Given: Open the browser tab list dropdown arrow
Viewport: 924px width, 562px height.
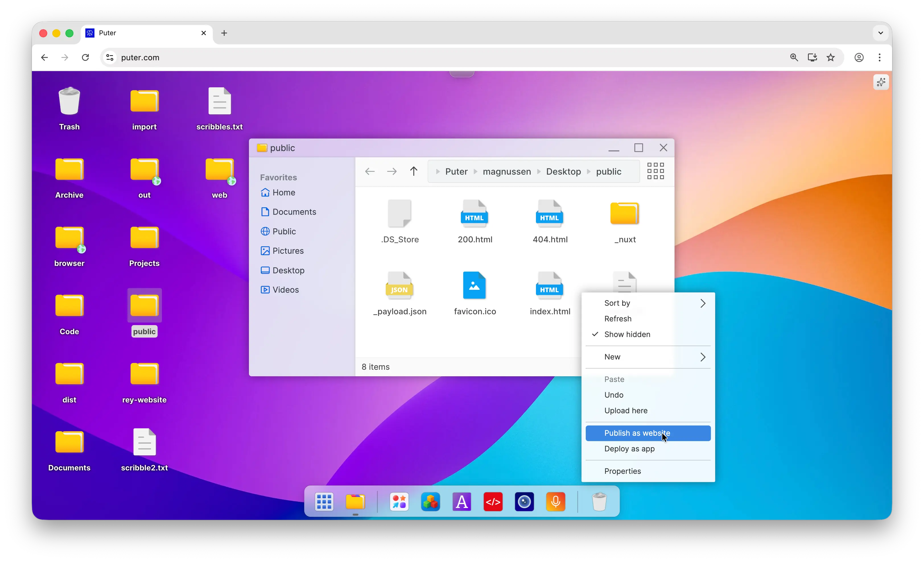Looking at the screenshot, I should click(881, 33).
